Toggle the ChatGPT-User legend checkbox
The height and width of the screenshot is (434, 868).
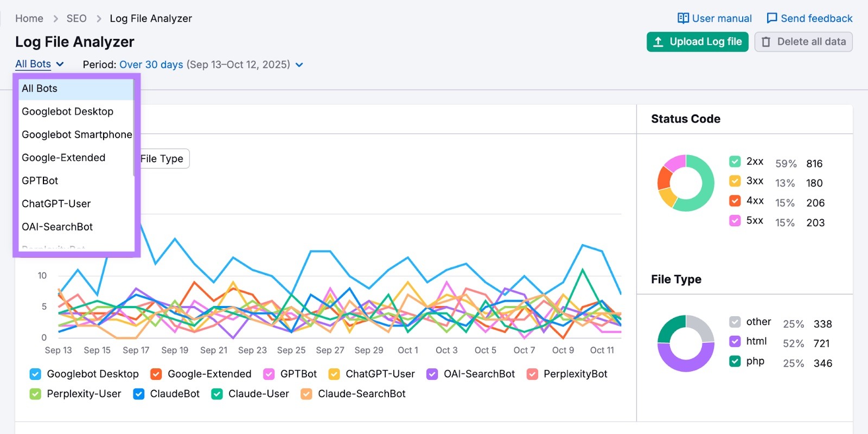coord(334,374)
